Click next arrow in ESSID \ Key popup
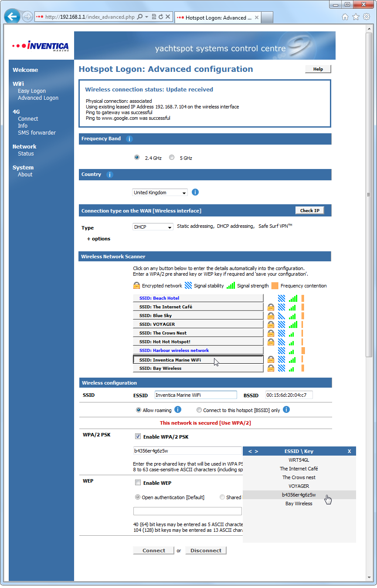The height and width of the screenshot is (588, 377). [x=256, y=451]
